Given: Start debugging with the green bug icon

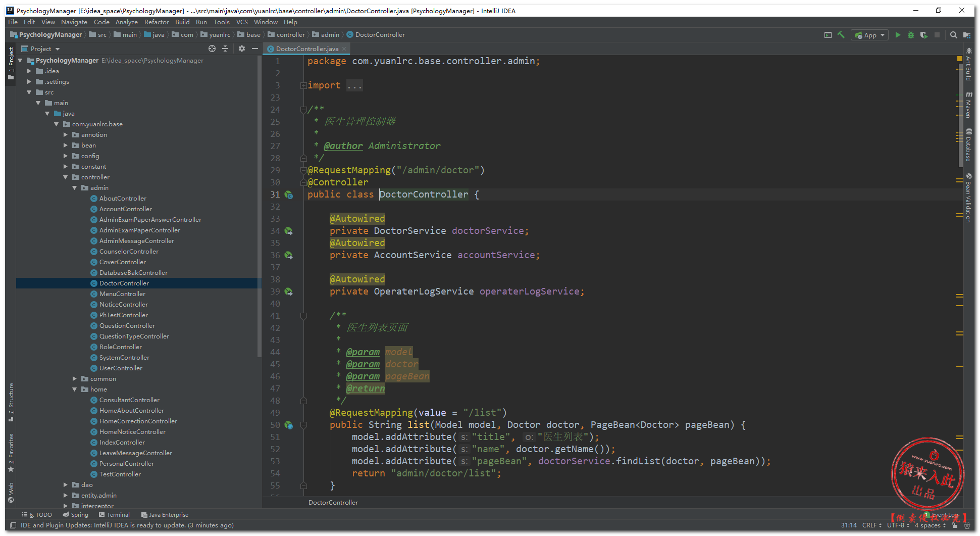Looking at the screenshot, I should tap(910, 35).
